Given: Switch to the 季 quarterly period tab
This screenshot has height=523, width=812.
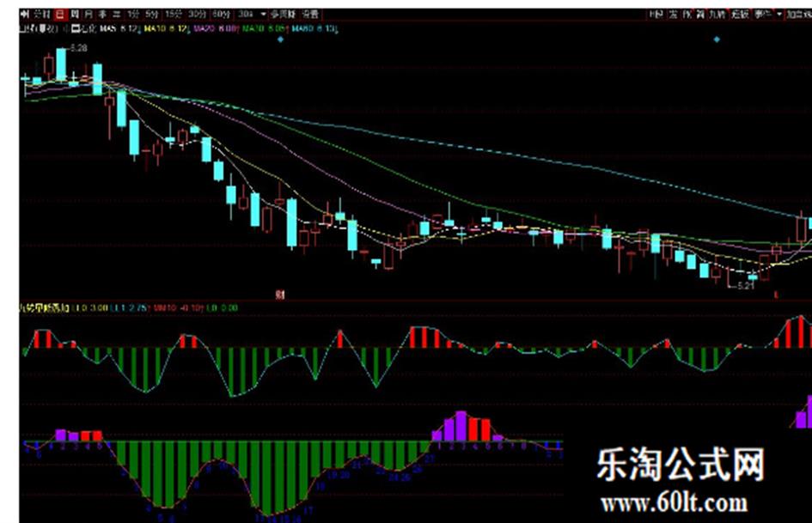Looking at the screenshot, I should (x=102, y=15).
